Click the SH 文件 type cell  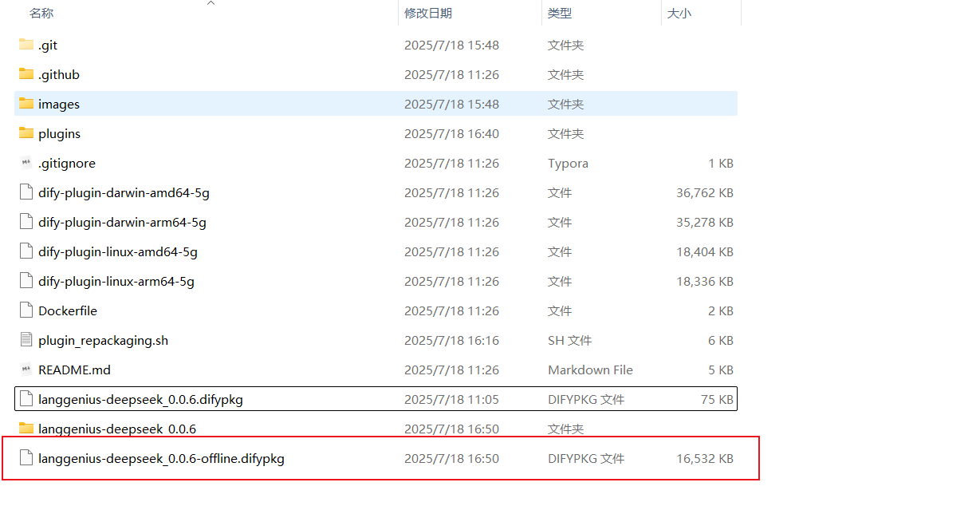click(569, 340)
